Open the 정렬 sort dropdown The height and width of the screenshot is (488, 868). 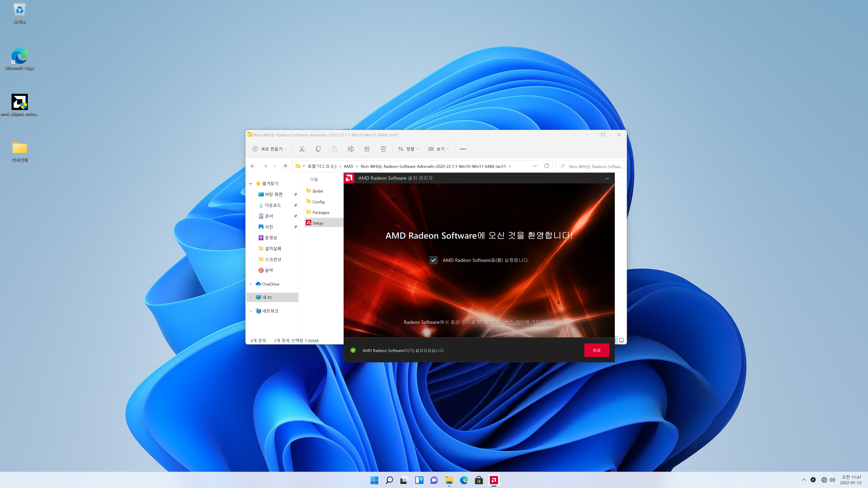[x=408, y=149]
